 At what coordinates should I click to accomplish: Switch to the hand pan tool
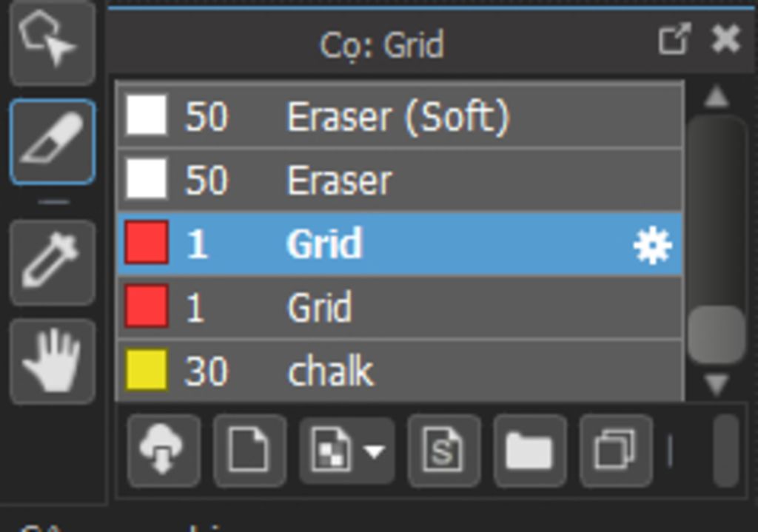52,361
